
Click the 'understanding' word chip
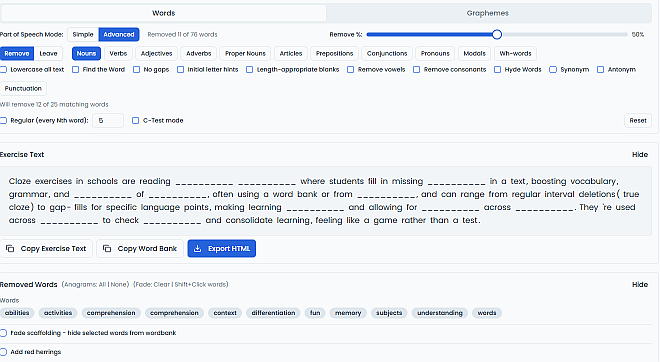(x=440, y=313)
